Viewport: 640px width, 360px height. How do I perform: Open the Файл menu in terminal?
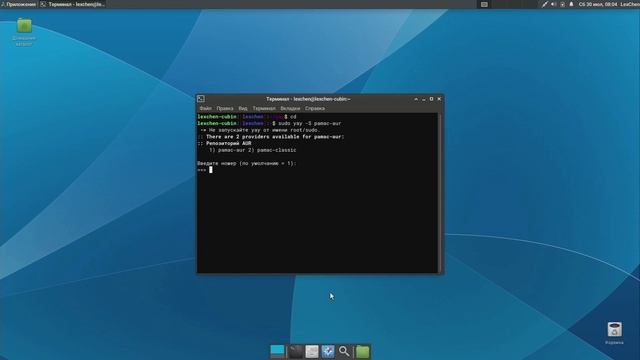coord(205,109)
